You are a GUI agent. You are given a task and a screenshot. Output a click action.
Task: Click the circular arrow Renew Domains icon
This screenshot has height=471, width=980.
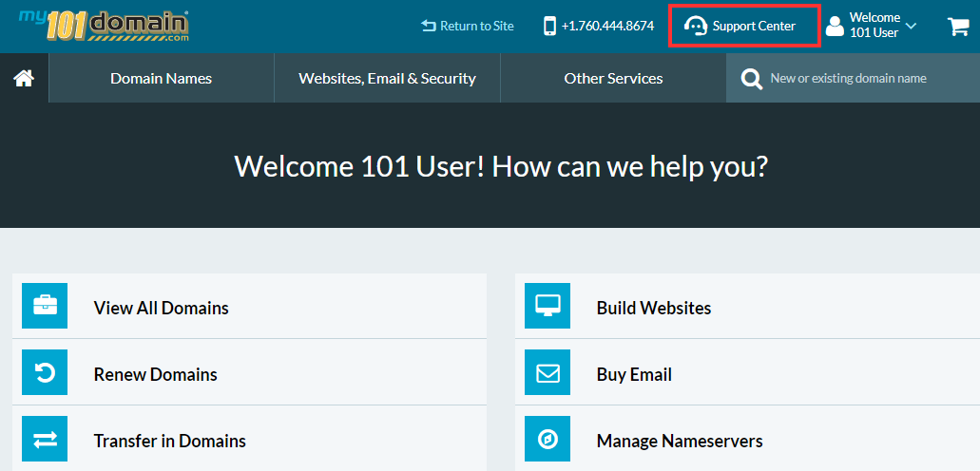point(45,373)
